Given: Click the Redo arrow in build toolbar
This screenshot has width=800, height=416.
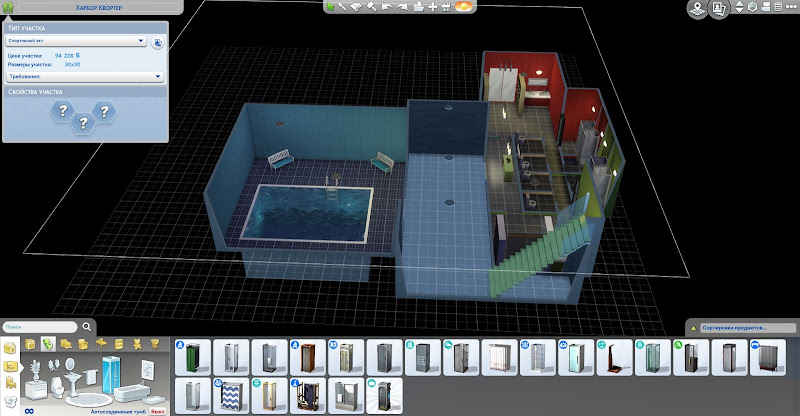Looking at the screenshot, I should tap(402, 7).
